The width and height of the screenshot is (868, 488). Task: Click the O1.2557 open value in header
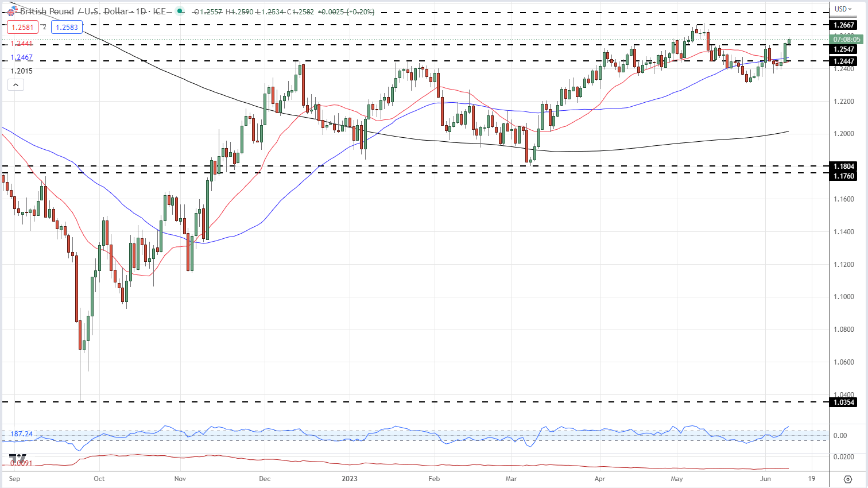(208, 11)
